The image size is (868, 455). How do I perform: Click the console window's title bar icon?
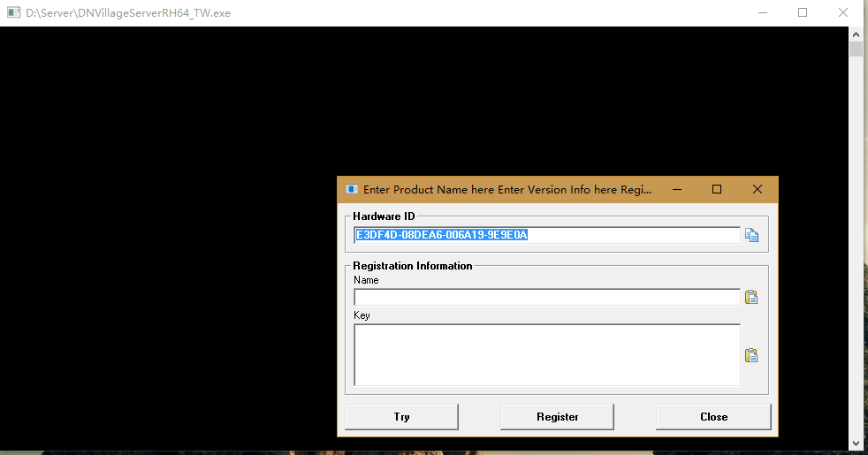tap(13, 12)
